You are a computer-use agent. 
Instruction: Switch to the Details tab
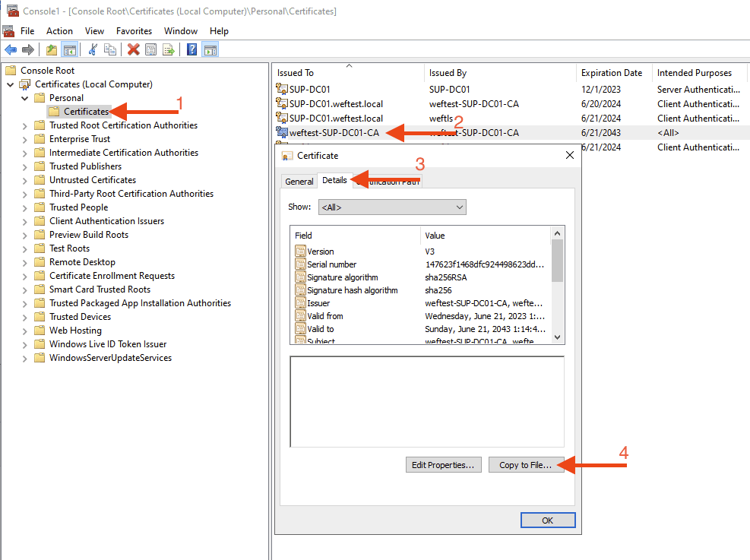click(334, 180)
